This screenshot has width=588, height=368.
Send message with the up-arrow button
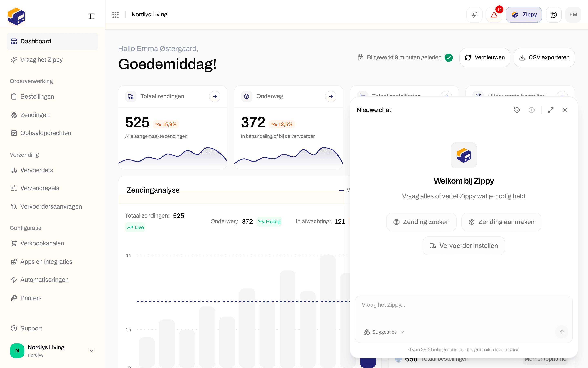(562, 332)
